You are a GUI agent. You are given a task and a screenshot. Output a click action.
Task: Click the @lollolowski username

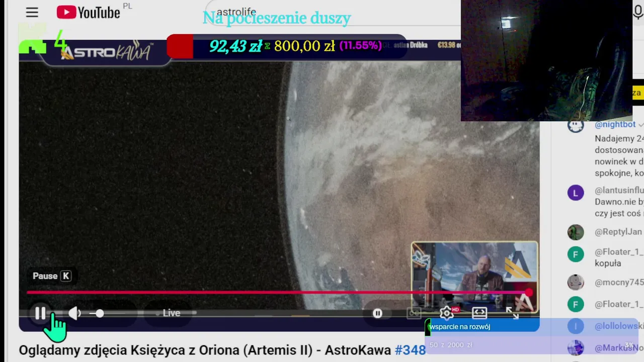619,326
